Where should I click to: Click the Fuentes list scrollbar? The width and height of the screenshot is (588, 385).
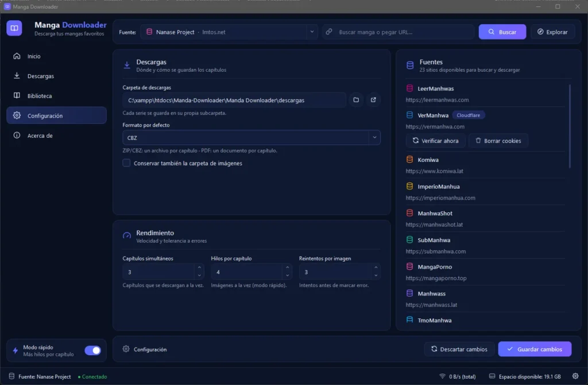pyautogui.click(x=570, y=126)
